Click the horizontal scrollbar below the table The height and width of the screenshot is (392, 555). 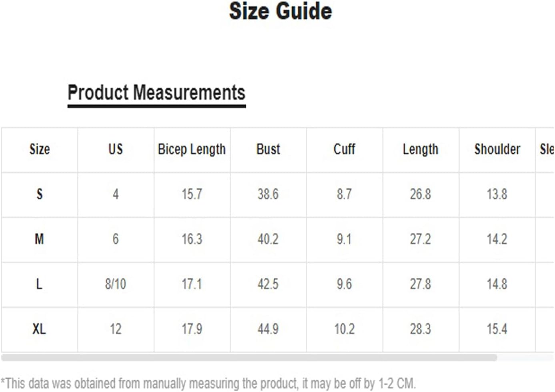[249, 358]
